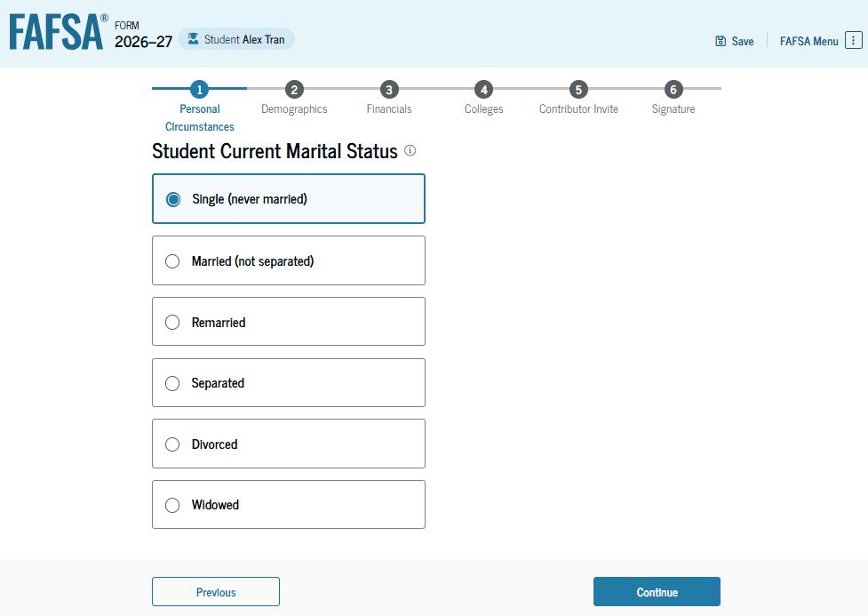Go to step 6 Signature circle
The image size is (868, 616).
673,89
